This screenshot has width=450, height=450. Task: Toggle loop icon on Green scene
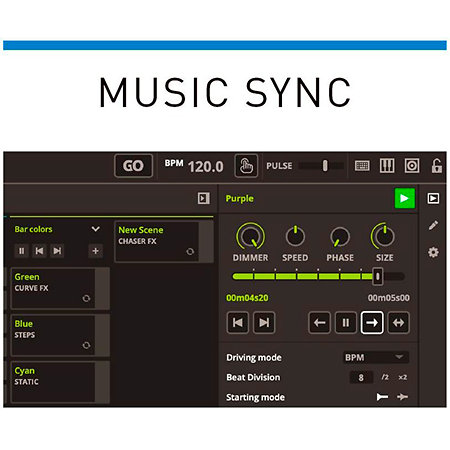pyautogui.click(x=86, y=298)
